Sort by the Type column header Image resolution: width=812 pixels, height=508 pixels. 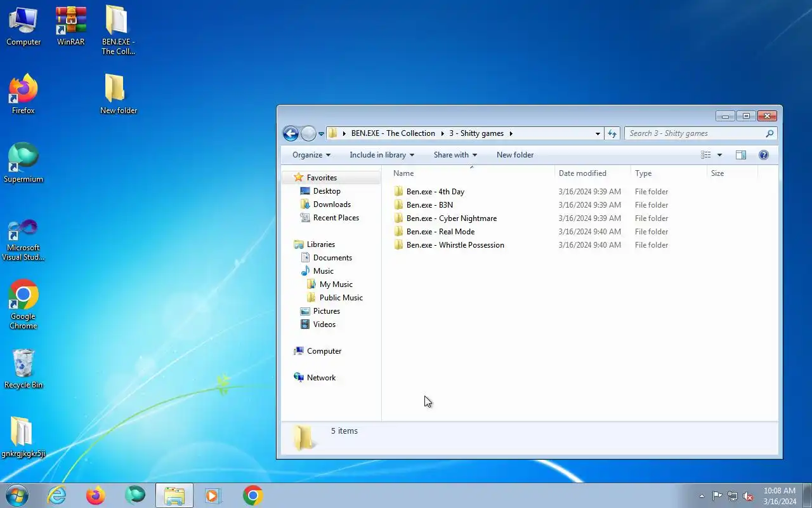click(x=669, y=173)
